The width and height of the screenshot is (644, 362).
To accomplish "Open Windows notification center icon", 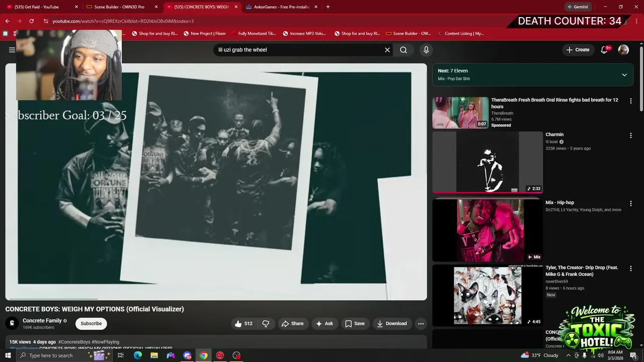I will point(633,356).
